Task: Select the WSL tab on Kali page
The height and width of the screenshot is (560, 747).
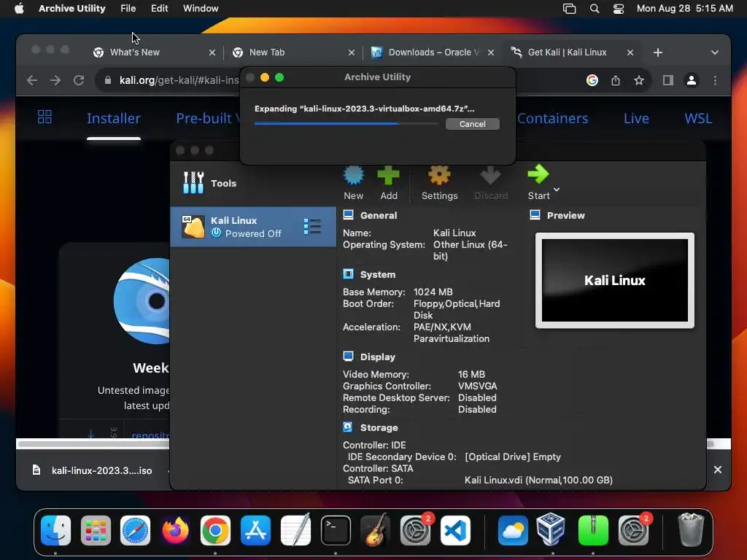Action: tap(698, 118)
